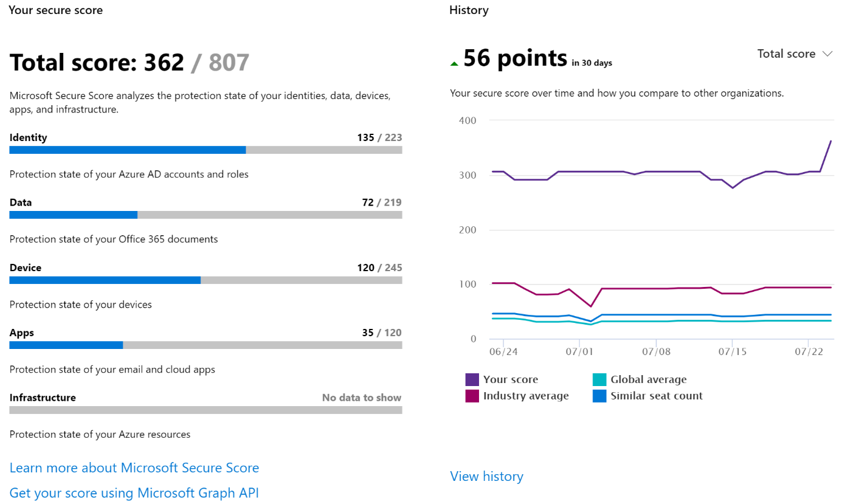Click the green up-arrow trend icon
Screen dimensions: 842x504
pyautogui.click(x=454, y=63)
